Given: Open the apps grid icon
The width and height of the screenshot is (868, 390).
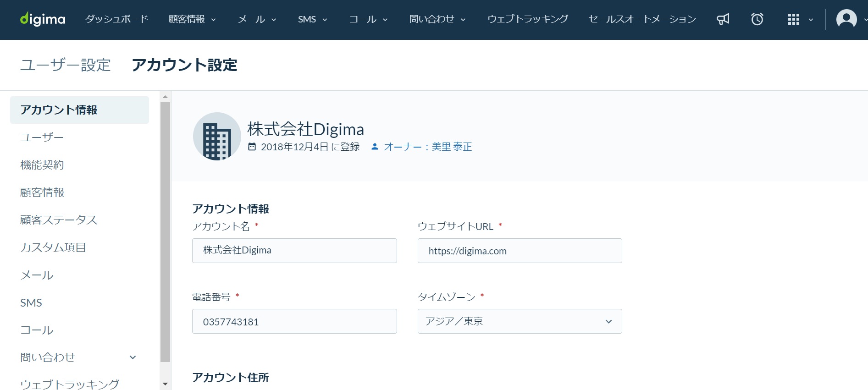Looking at the screenshot, I should coord(793,19).
